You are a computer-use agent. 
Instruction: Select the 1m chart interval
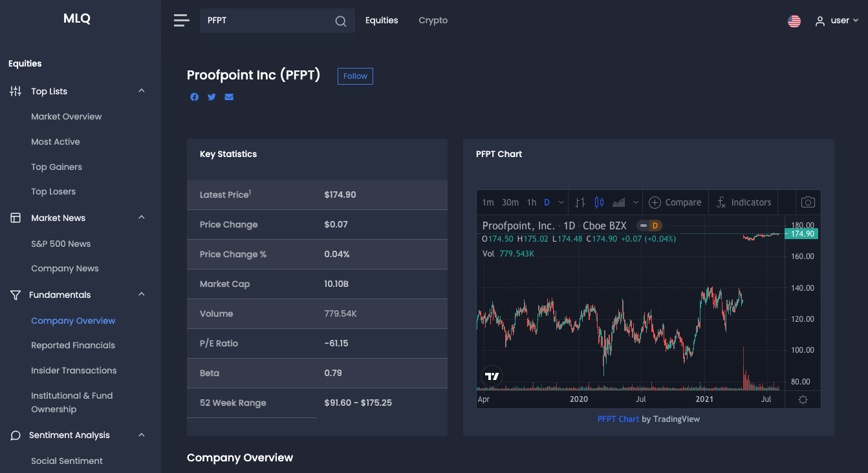(488, 202)
